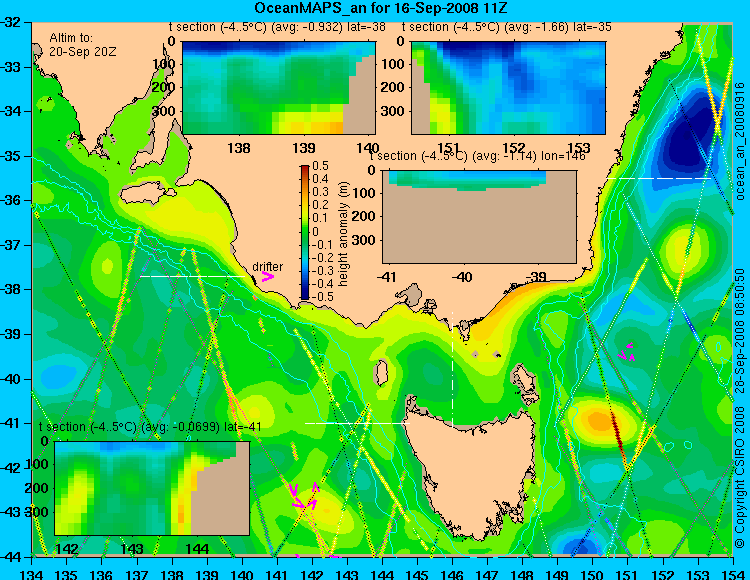Open the lon=146 temperature section plot
The image size is (750, 580).
(479, 217)
